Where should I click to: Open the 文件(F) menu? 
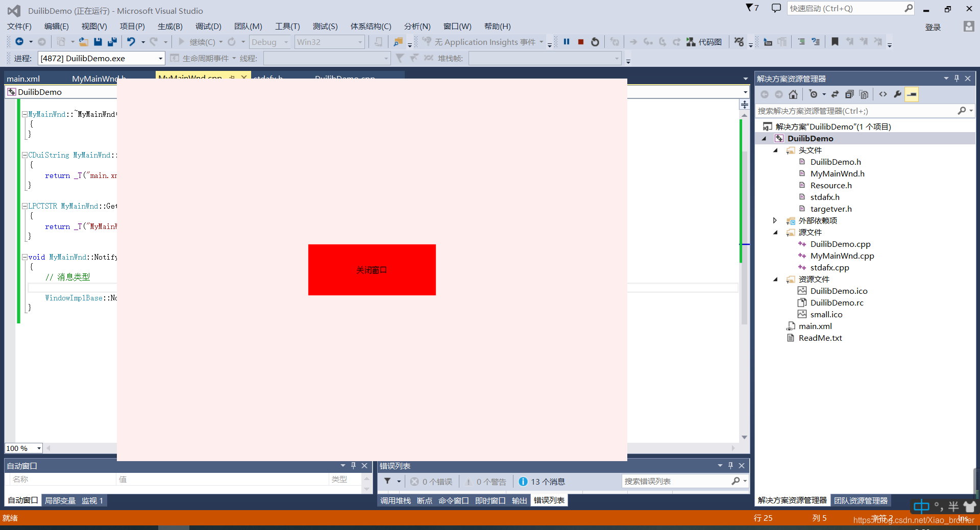19,27
